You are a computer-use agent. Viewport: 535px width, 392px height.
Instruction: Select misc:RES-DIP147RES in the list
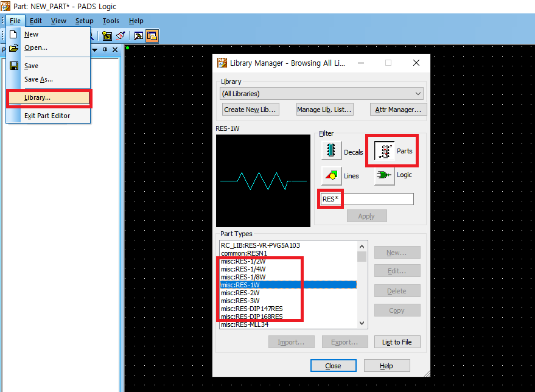point(288,309)
